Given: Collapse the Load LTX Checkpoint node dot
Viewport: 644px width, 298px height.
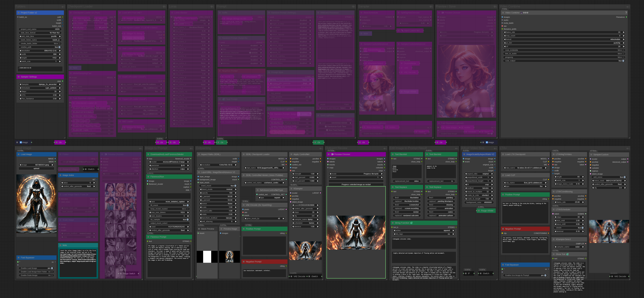Looking at the screenshot, I should coord(503,154).
